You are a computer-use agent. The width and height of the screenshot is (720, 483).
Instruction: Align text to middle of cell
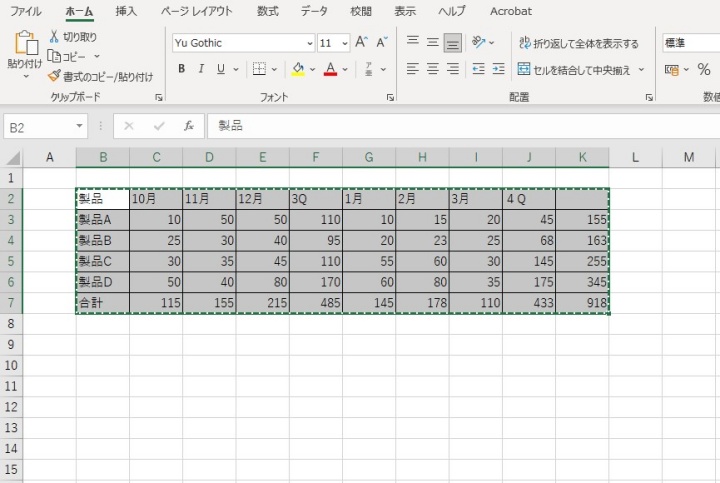432,43
